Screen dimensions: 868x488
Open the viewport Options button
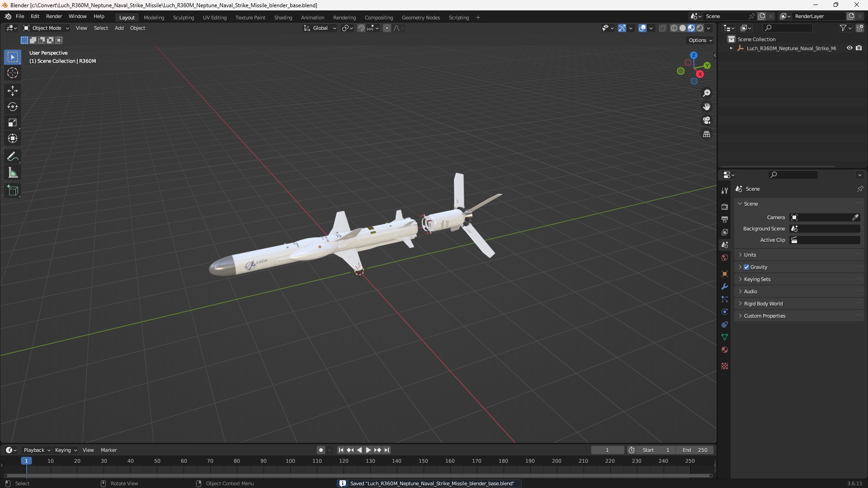tap(700, 40)
